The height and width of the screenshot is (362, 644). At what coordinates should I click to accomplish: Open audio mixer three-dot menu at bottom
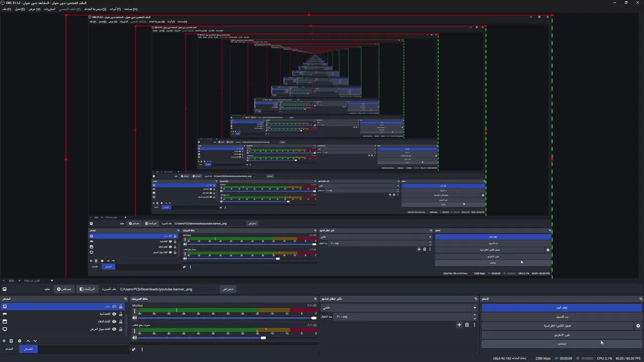point(142,349)
